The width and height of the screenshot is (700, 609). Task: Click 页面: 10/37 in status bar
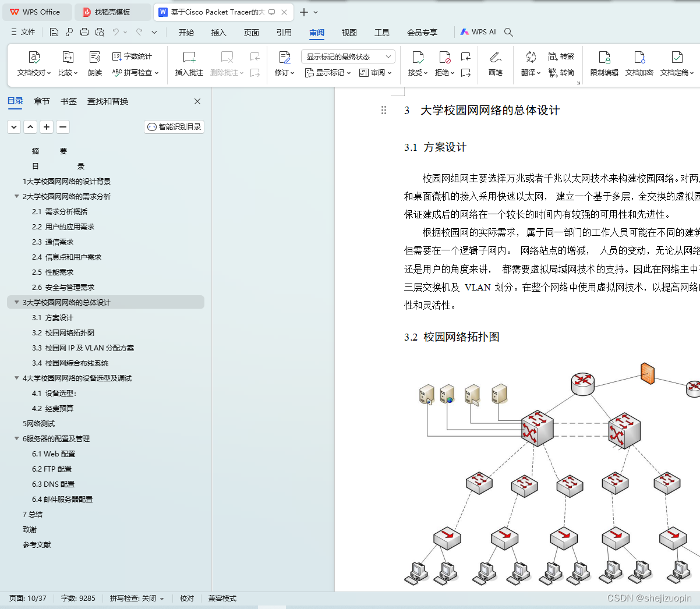[x=28, y=599]
